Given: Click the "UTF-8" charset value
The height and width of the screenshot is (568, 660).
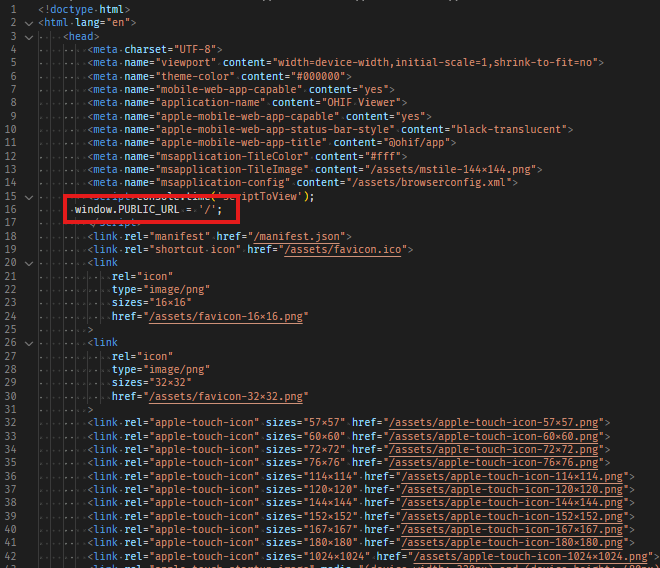Looking at the screenshot, I should coord(195,50).
